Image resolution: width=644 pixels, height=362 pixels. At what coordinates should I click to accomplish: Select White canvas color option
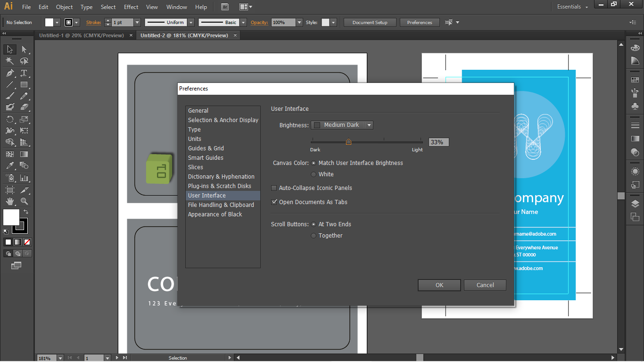(x=314, y=174)
